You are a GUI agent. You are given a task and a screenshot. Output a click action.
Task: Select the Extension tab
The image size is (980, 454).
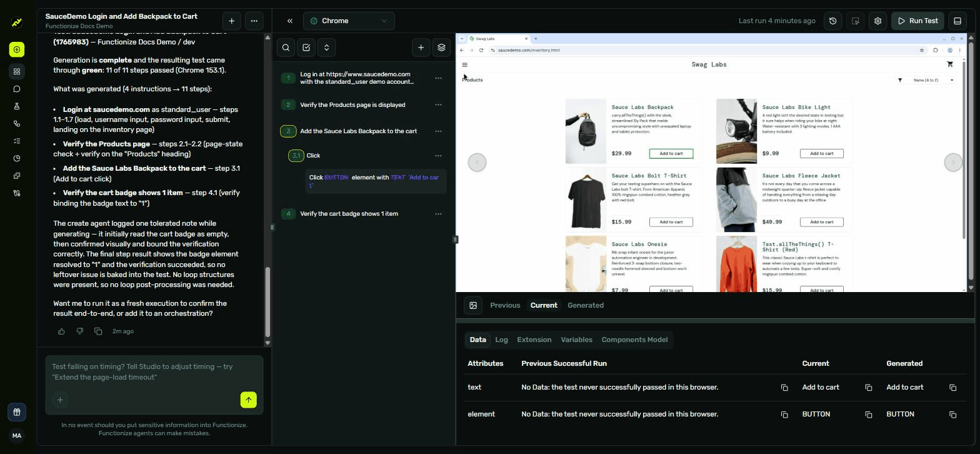(x=534, y=340)
